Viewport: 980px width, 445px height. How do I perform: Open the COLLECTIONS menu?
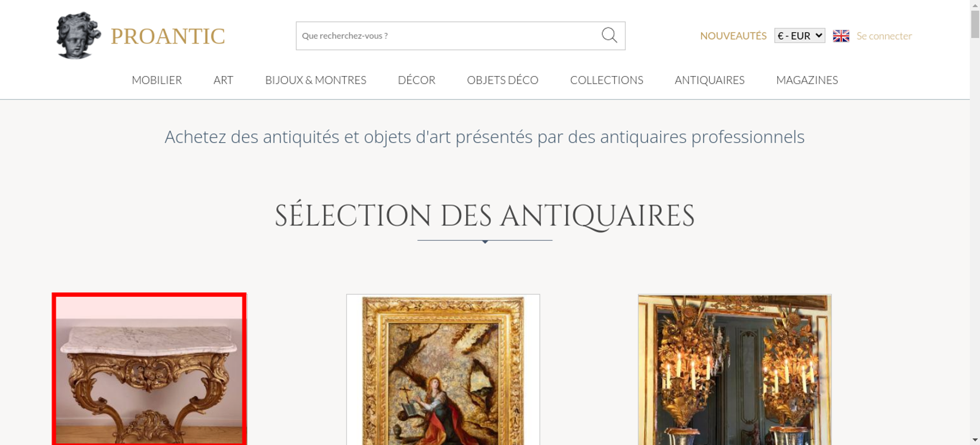point(607,80)
